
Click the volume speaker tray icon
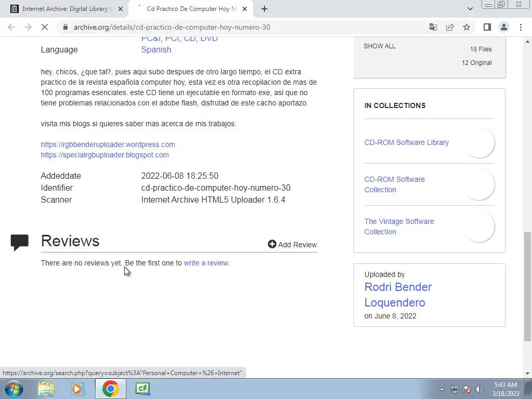point(480,389)
